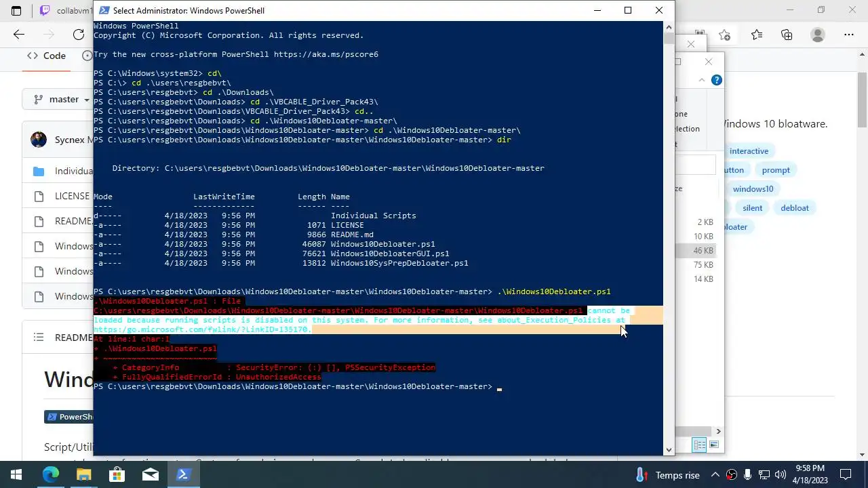Reload the page in Edge

click(79, 35)
